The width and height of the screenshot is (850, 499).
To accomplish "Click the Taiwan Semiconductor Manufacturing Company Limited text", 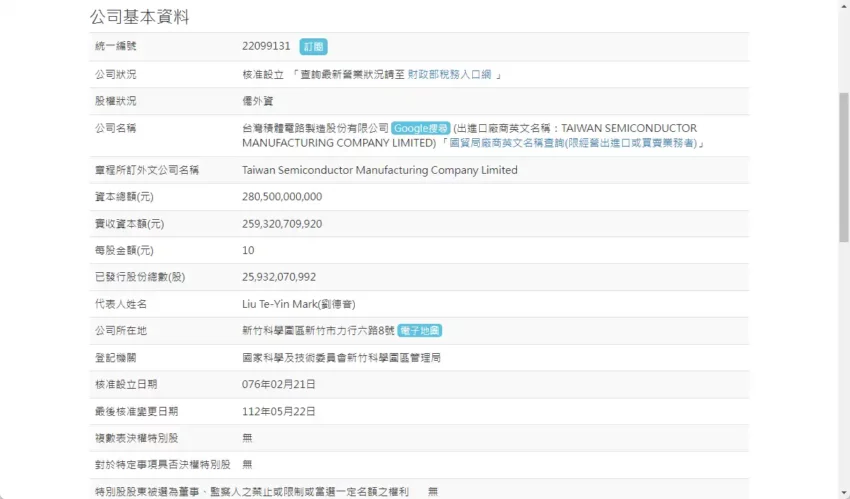I will (379, 170).
